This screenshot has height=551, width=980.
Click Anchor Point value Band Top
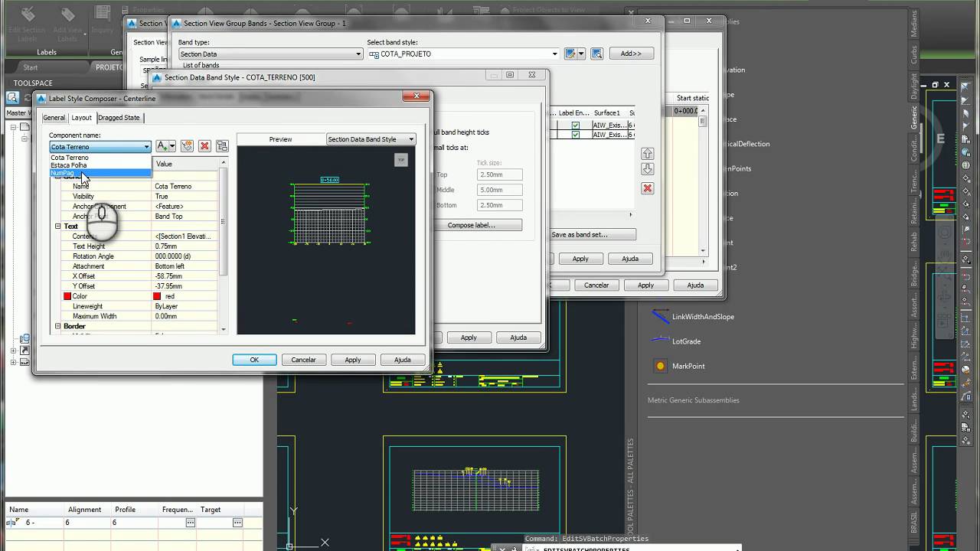tap(186, 217)
